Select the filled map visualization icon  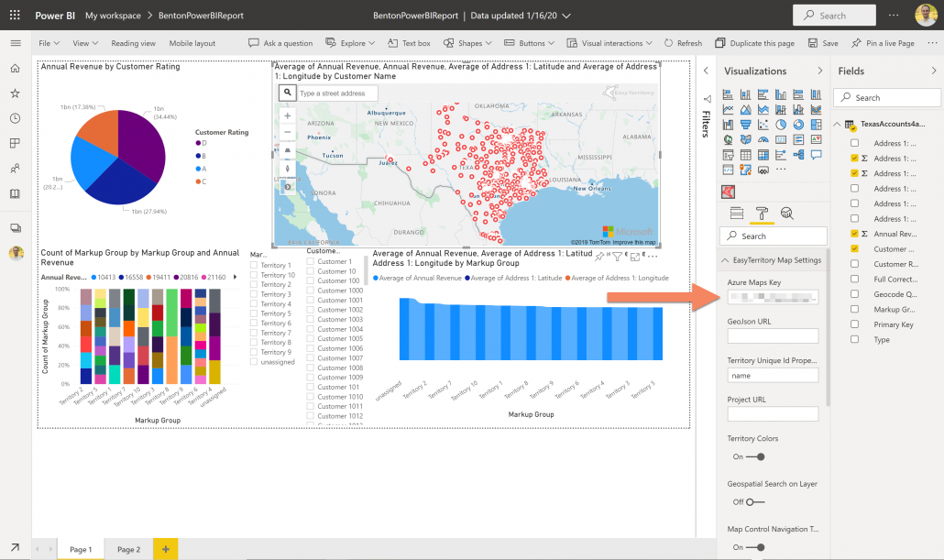pos(745,139)
